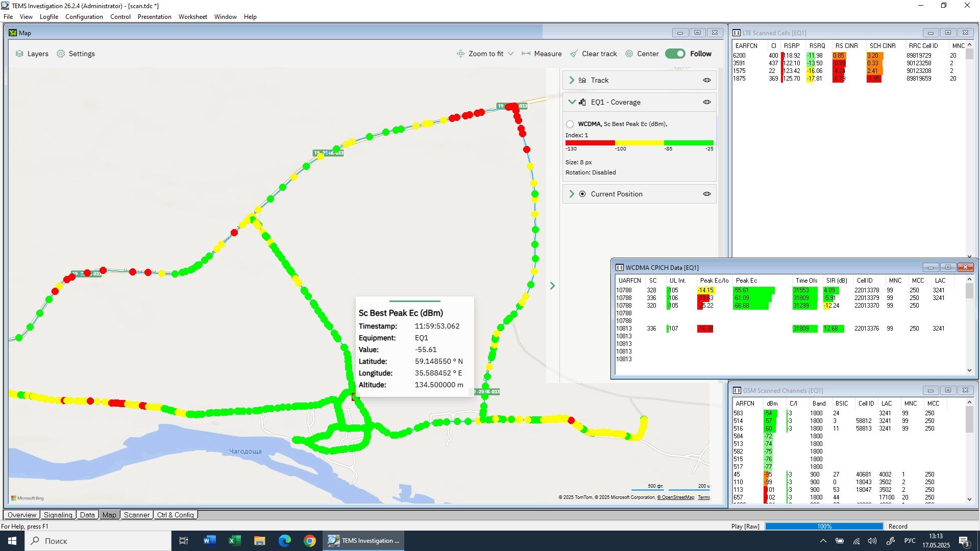Viewport: 980px width, 551px height.
Task: Clear track with broom icon
Action: [574, 54]
